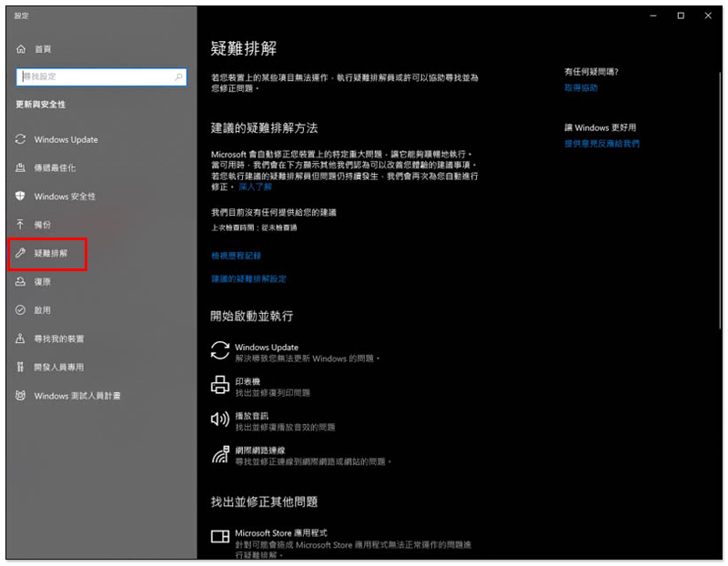
Task: Click the 有任何疑問嗎? text
Action: pyautogui.click(x=591, y=72)
